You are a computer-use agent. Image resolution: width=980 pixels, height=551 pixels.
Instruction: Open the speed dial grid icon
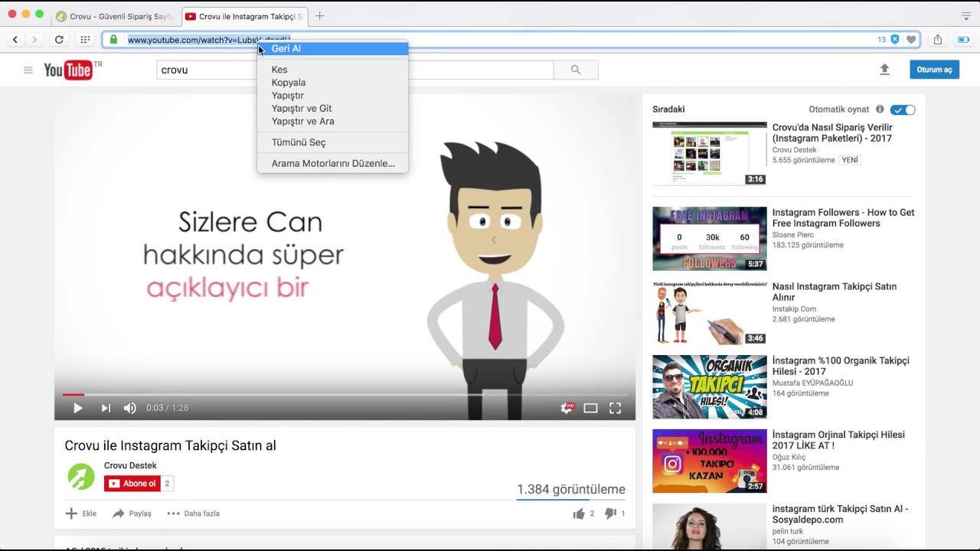(x=85, y=40)
